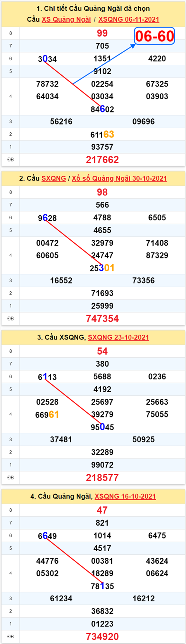Click the number '73356'
The image size is (186, 644).
(x=143, y=281)
